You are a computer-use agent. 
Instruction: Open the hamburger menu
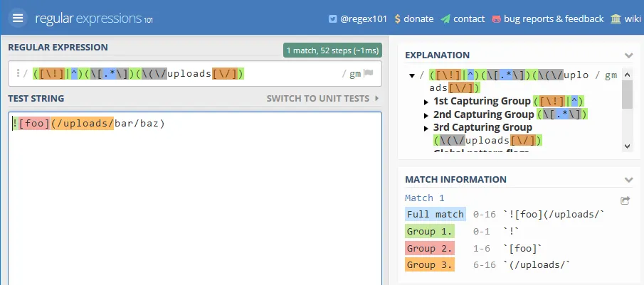(18, 18)
